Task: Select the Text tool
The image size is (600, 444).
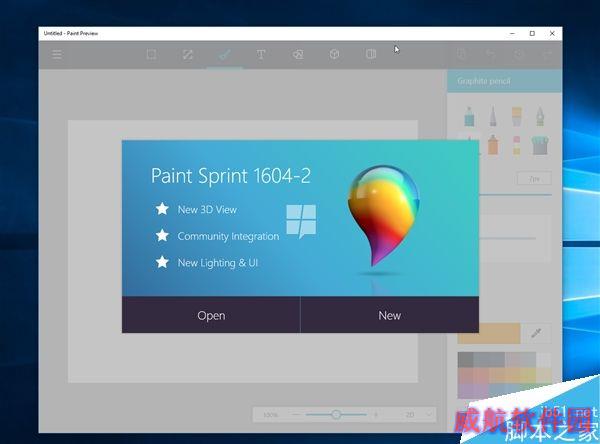Action: [261, 54]
